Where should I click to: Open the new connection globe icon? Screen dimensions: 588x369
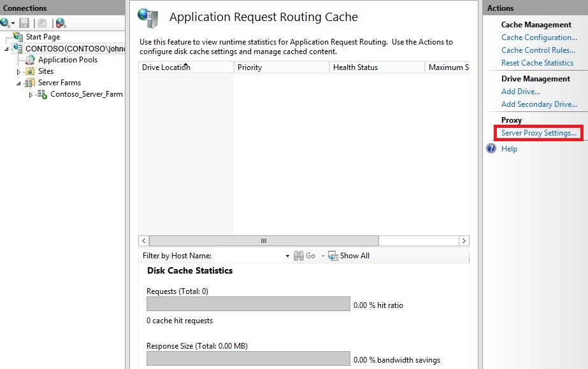(x=5, y=23)
